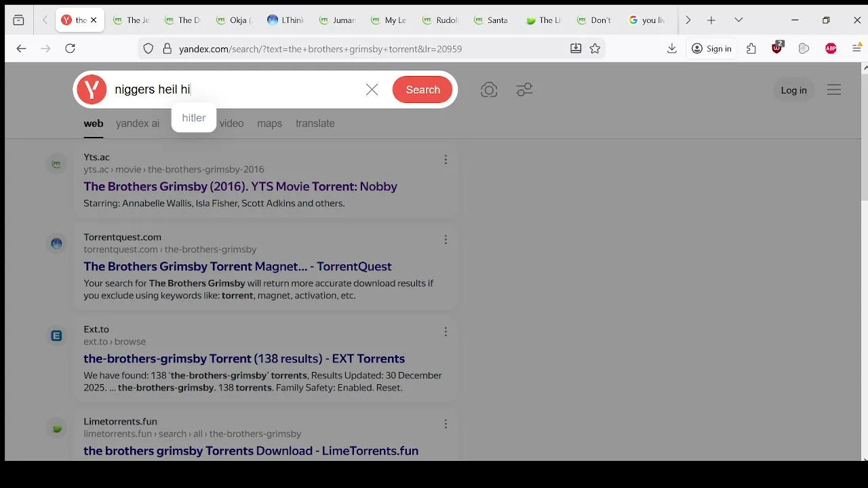Click the install/save page icon in the address bar
The height and width of the screenshot is (488, 868).
(576, 49)
